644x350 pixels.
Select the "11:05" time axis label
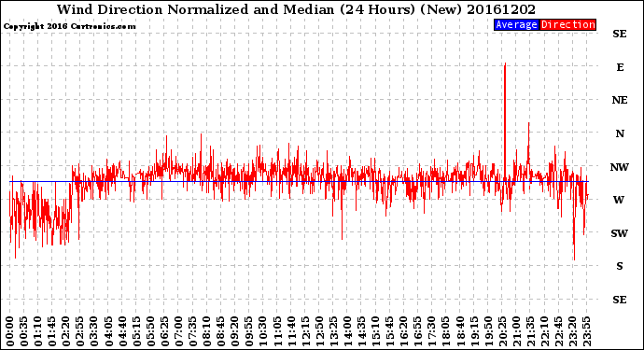(277, 331)
